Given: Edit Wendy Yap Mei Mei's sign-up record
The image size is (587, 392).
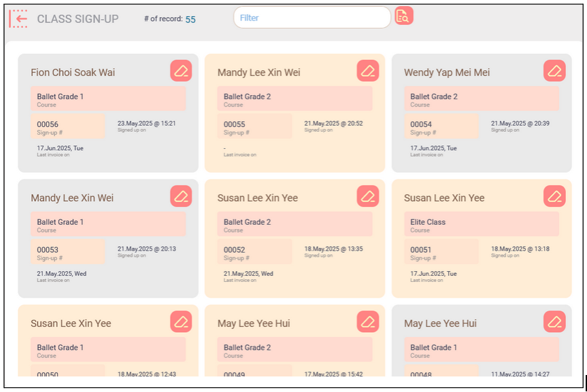Looking at the screenshot, I should point(554,70).
